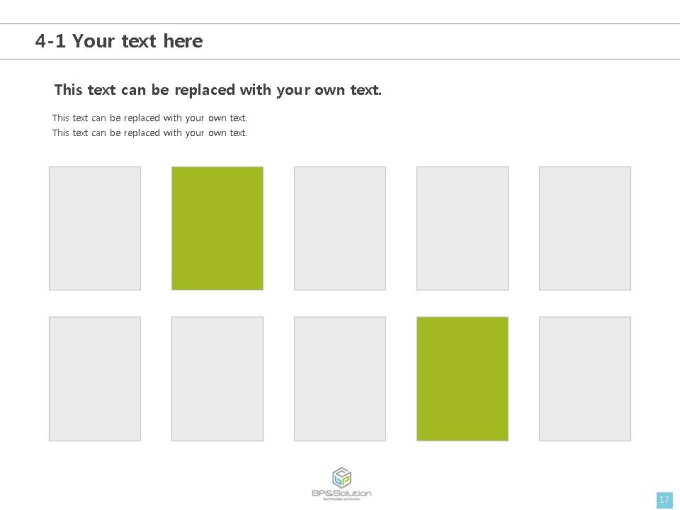
Task: Click the page number 17 badge
Action: pyautogui.click(x=664, y=500)
